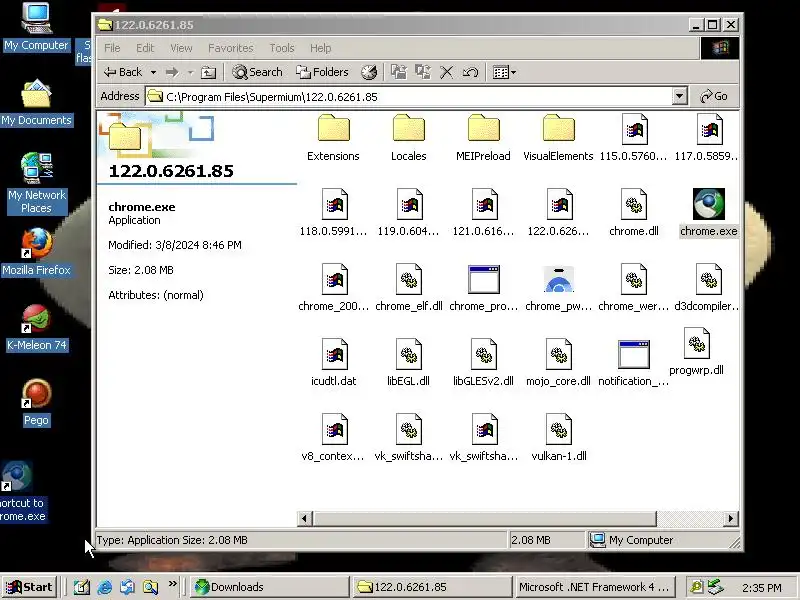Select the Pego desktop shortcut
The height and width of the screenshot is (600, 800).
coord(36,402)
